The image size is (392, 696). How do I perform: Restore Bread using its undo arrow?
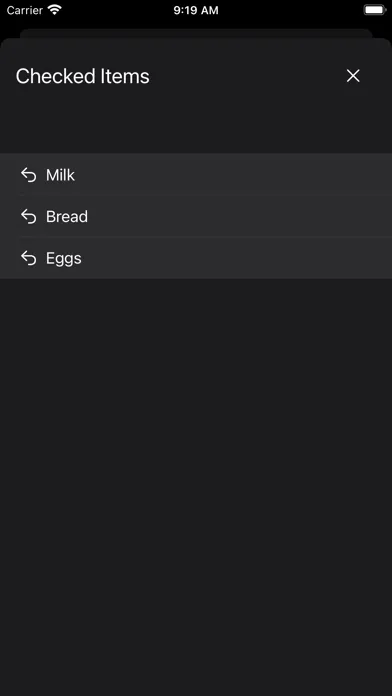(x=29, y=217)
